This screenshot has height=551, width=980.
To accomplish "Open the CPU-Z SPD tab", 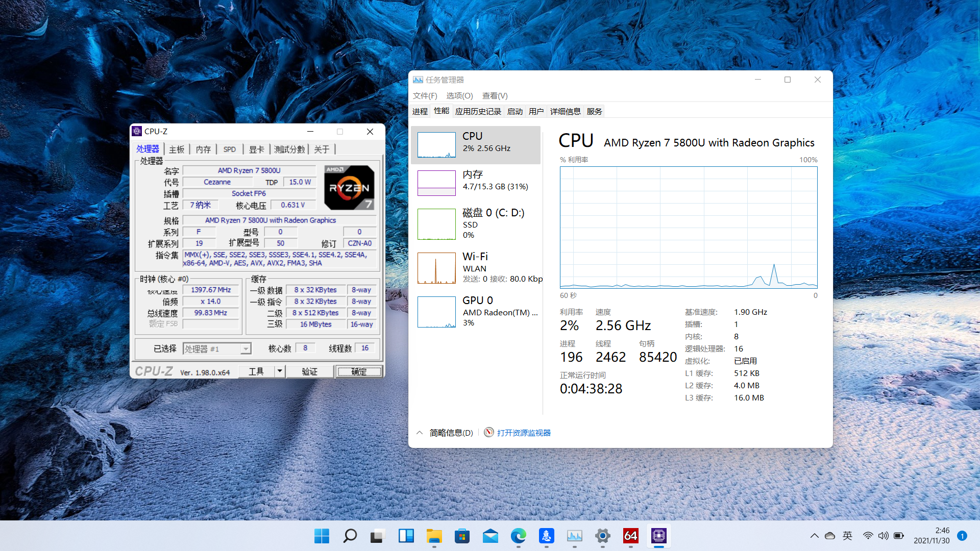I will click(x=230, y=149).
